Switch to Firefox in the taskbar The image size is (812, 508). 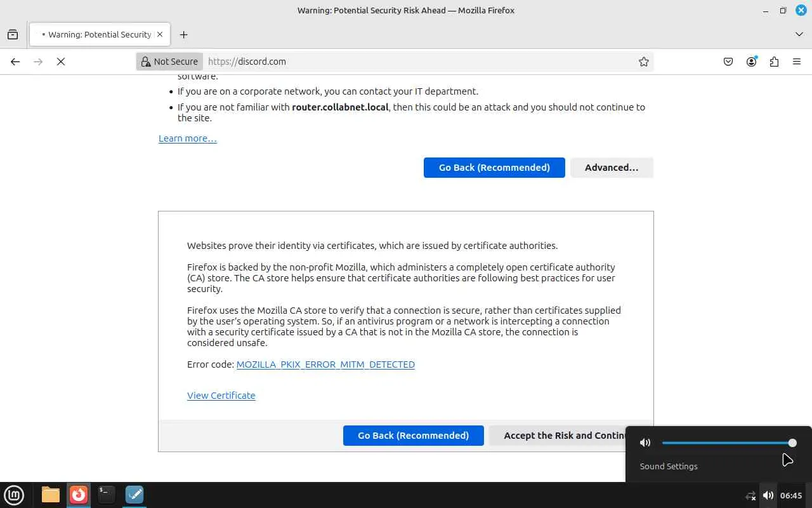[x=79, y=495]
